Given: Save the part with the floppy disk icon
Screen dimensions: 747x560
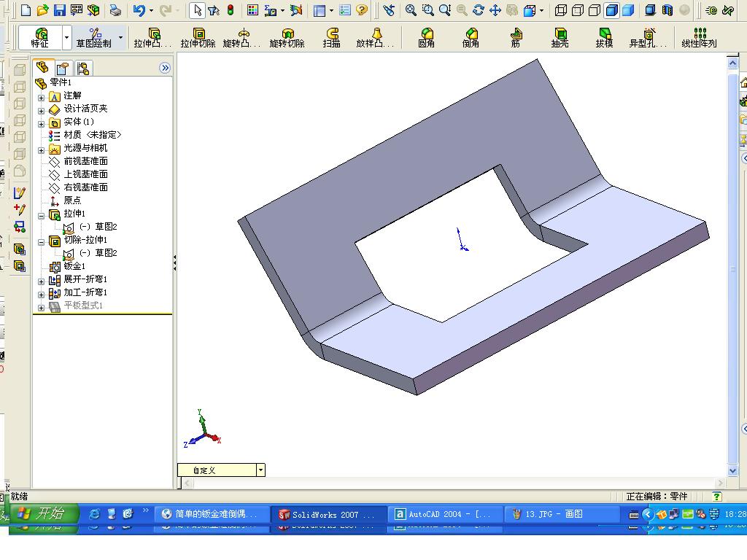Looking at the screenshot, I should (x=60, y=10).
